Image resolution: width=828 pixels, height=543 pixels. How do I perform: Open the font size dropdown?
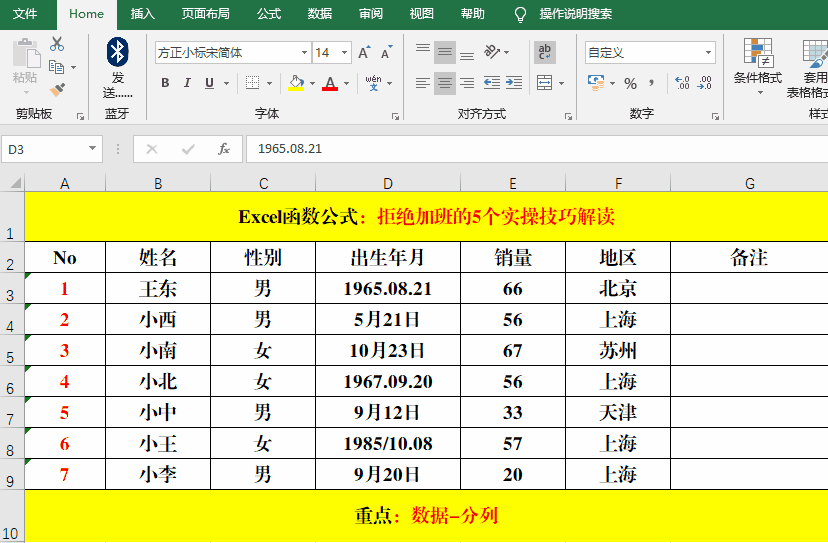click(345, 52)
